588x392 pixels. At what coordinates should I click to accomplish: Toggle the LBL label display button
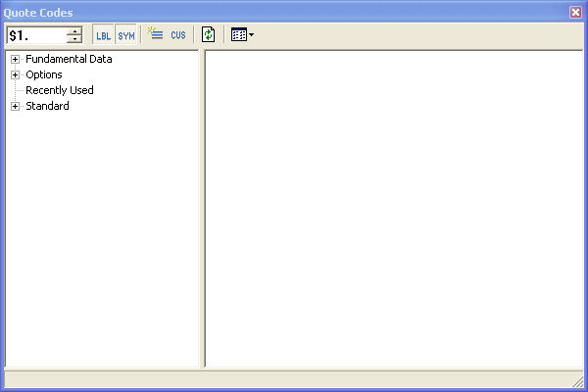click(x=103, y=35)
